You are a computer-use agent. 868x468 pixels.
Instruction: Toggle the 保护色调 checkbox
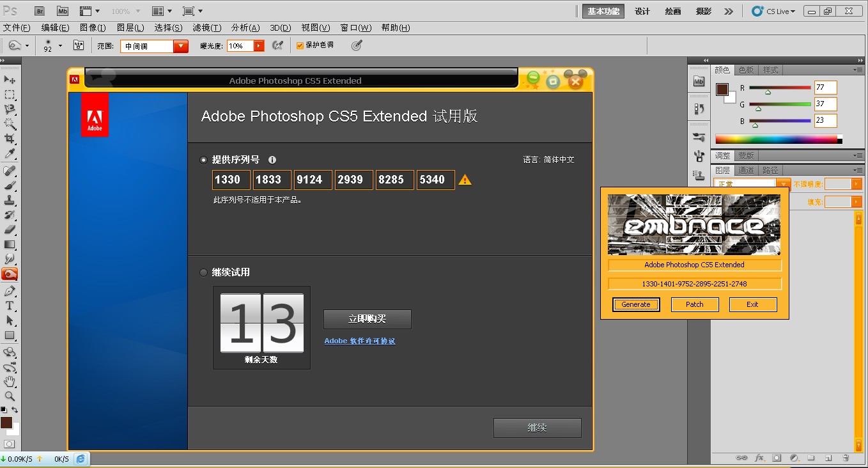coord(300,45)
